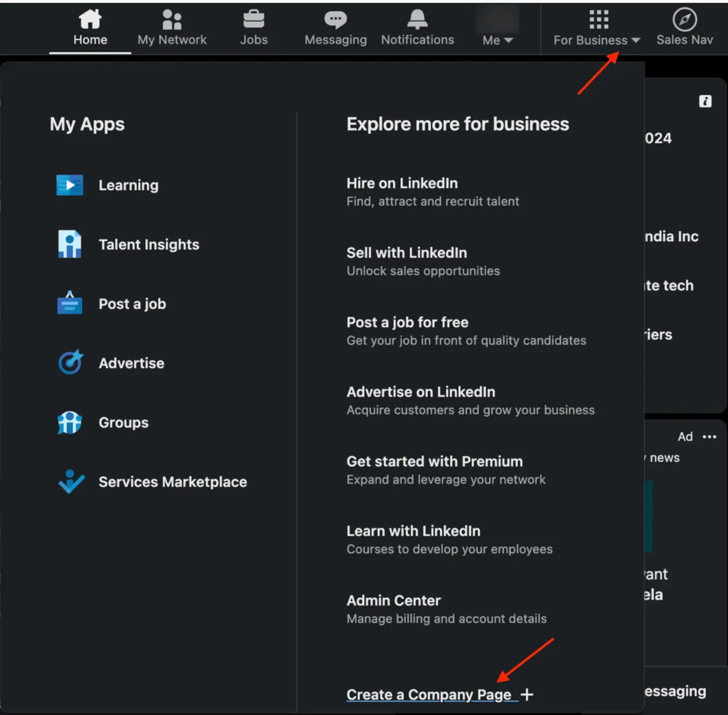
Task: Expand the Me dropdown arrow
Action: click(x=508, y=40)
